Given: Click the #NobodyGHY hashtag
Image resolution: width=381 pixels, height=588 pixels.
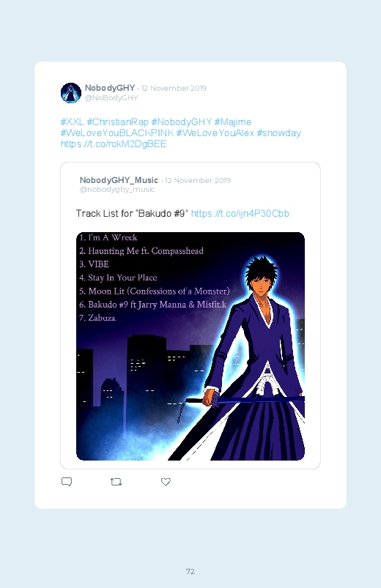Looking at the screenshot, I should [x=181, y=122].
